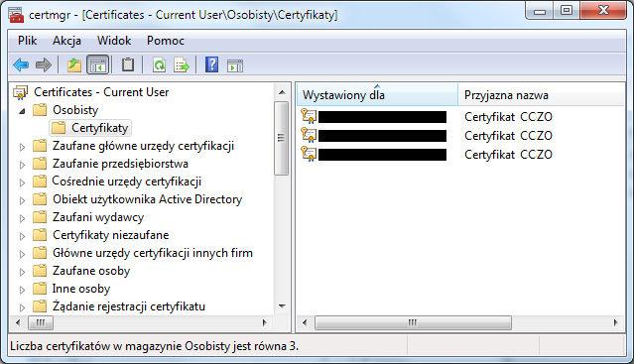Image resolution: width=634 pixels, height=364 pixels.
Task: Click the Osobisty folder icon
Action: (40, 110)
